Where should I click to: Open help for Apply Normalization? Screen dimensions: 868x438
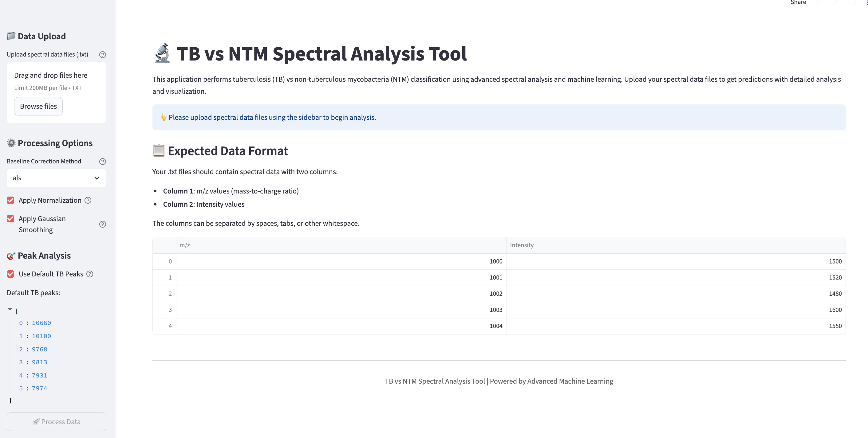[88, 200]
